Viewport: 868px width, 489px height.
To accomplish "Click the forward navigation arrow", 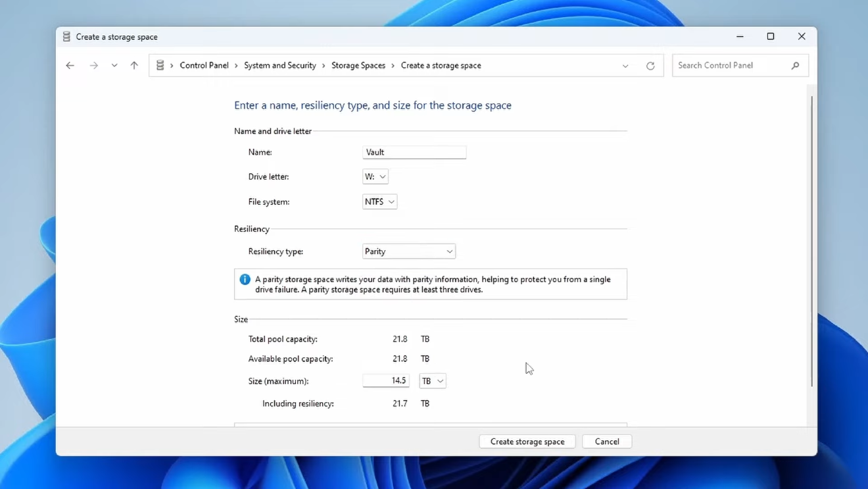I will point(93,65).
